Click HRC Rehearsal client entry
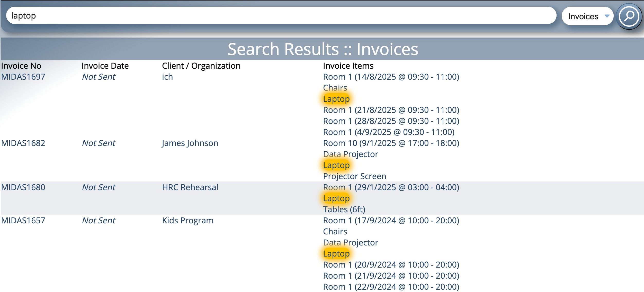 tap(190, 187)
